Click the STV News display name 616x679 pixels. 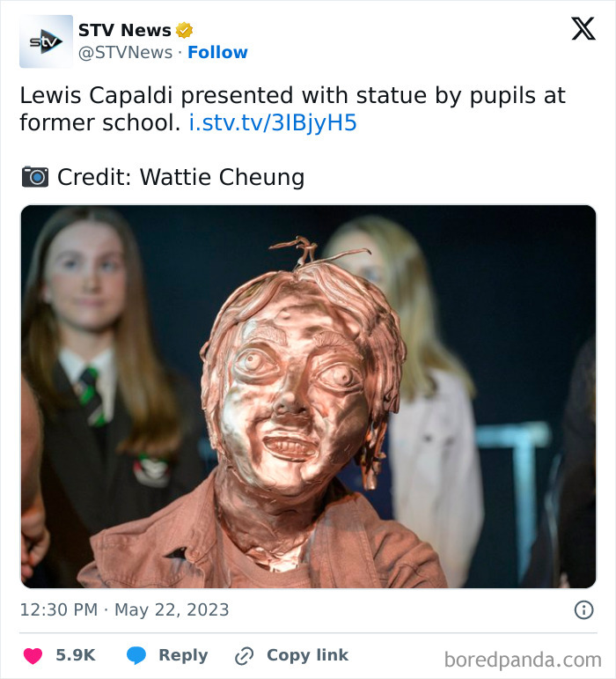[125, 32]
